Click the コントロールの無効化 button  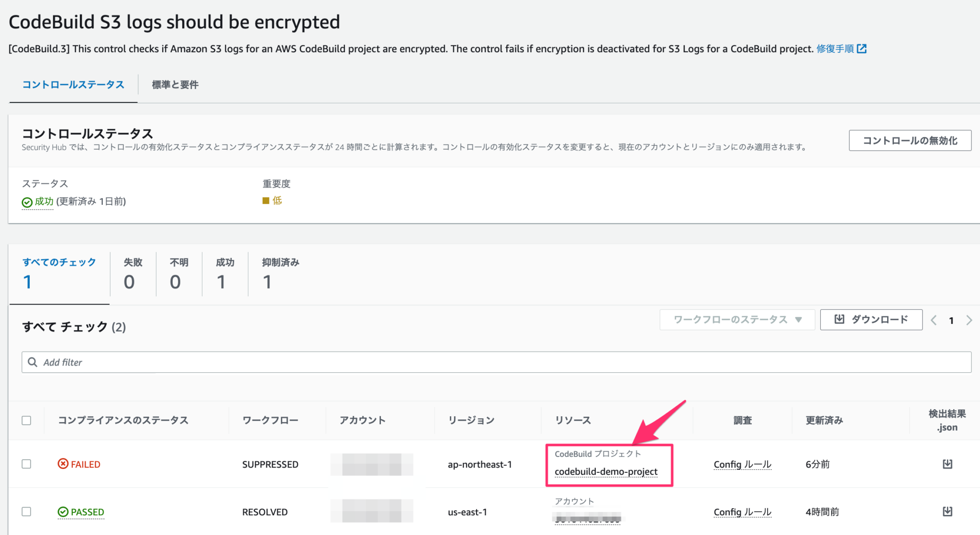(910, 140)
